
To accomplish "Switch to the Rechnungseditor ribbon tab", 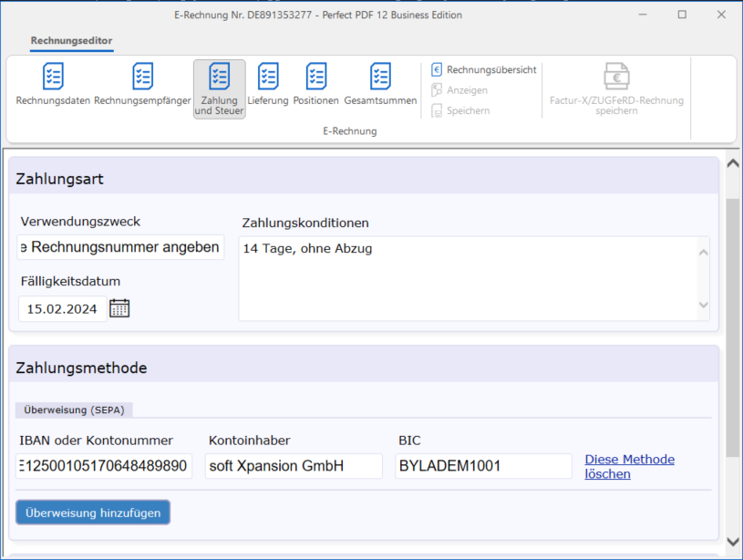I will 71,41.
